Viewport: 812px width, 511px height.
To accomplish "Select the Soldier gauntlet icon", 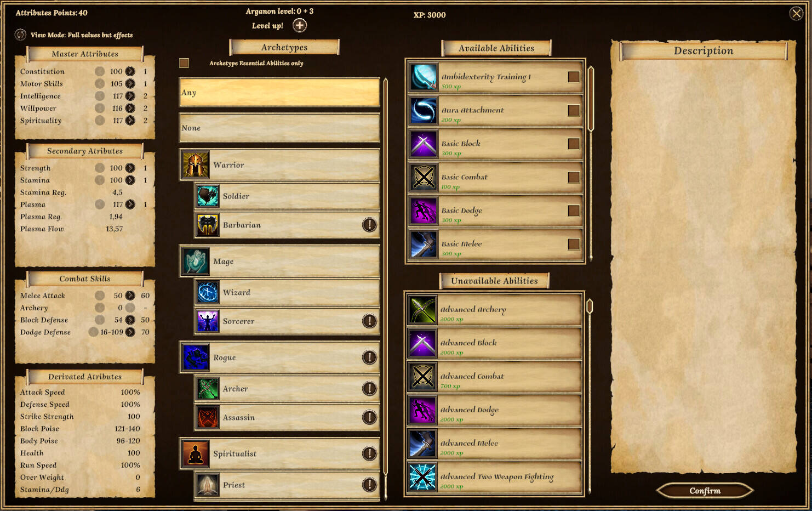I will (x=208, y=196).
